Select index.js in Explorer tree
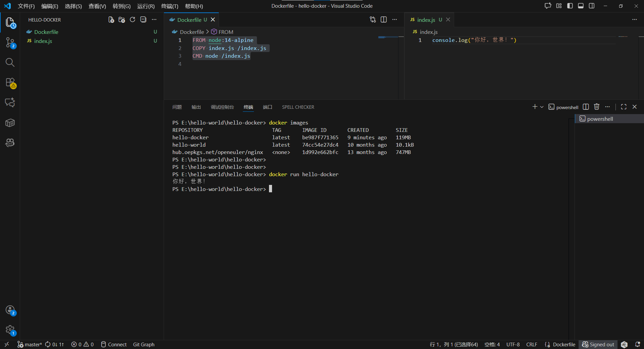The image size is (644, 349). (92, 41)
